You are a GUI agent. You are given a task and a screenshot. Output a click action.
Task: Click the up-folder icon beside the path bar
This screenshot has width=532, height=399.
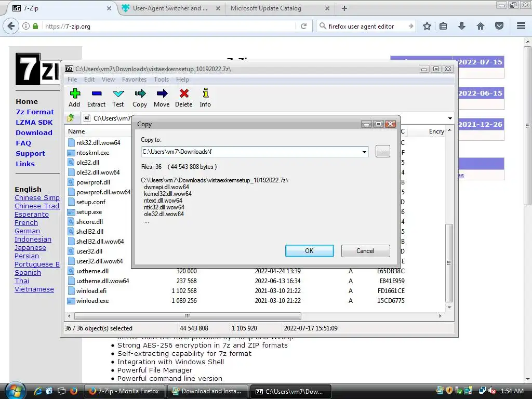pos(71,118)
